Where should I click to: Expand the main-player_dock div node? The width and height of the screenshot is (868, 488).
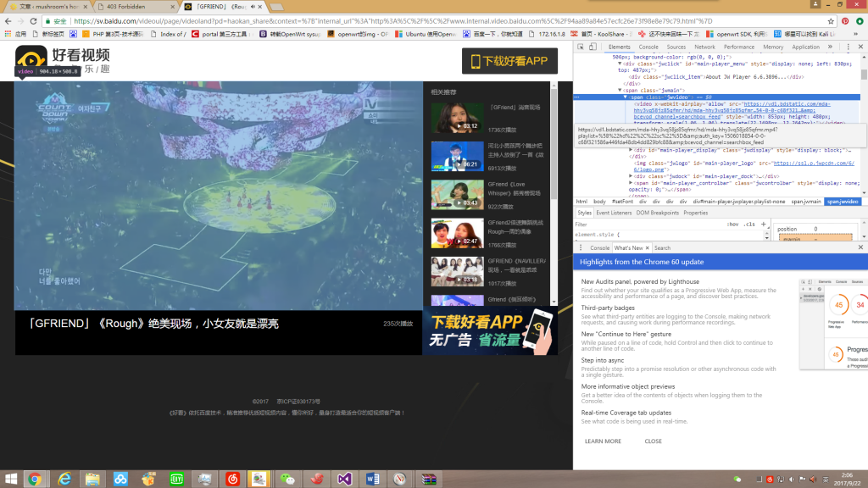tap(631, 176)
